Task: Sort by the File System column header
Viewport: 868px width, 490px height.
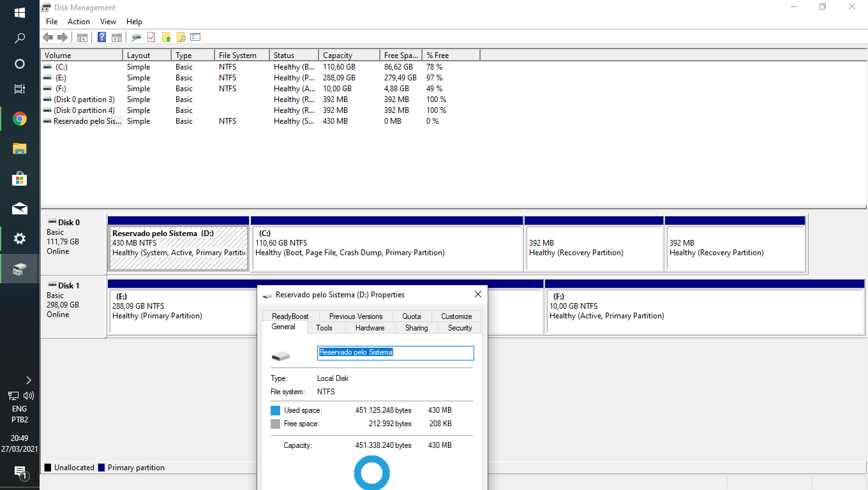Action: tap(242, 56)
